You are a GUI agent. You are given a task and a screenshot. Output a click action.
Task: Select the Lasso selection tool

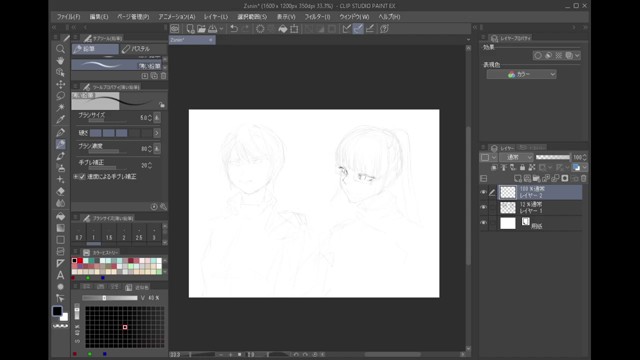(x=60, y=96)
